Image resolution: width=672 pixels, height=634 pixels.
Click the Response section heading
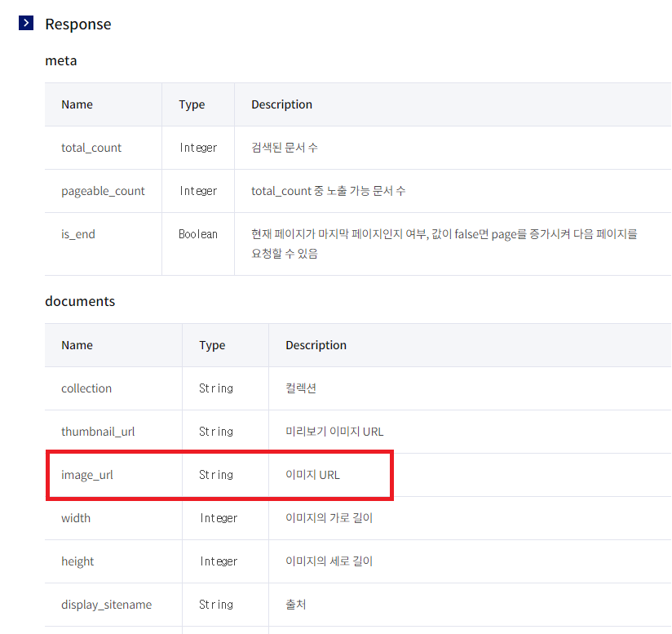[x=78, y=24]
